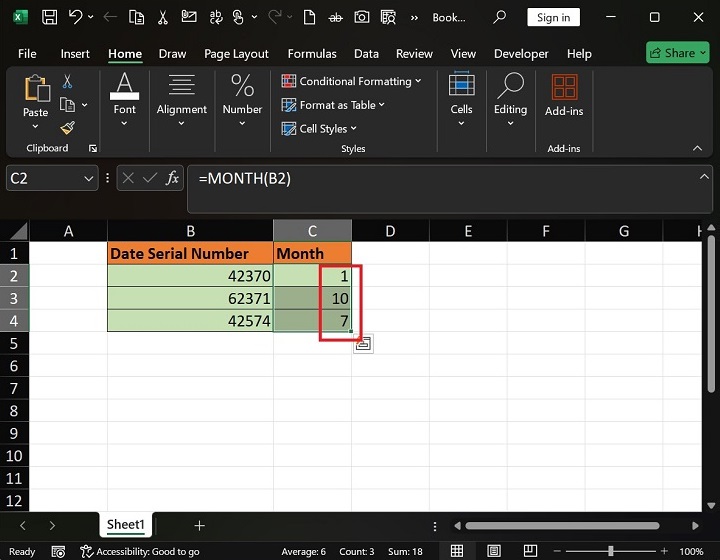This screenshot has height=560, width=720.
Task: Click the Auto Fill Options icon
Action: (x=363, y=344)
